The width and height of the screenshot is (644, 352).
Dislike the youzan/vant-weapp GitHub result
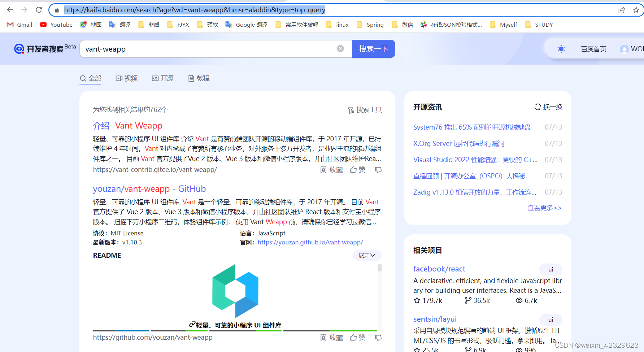(378, 338)
